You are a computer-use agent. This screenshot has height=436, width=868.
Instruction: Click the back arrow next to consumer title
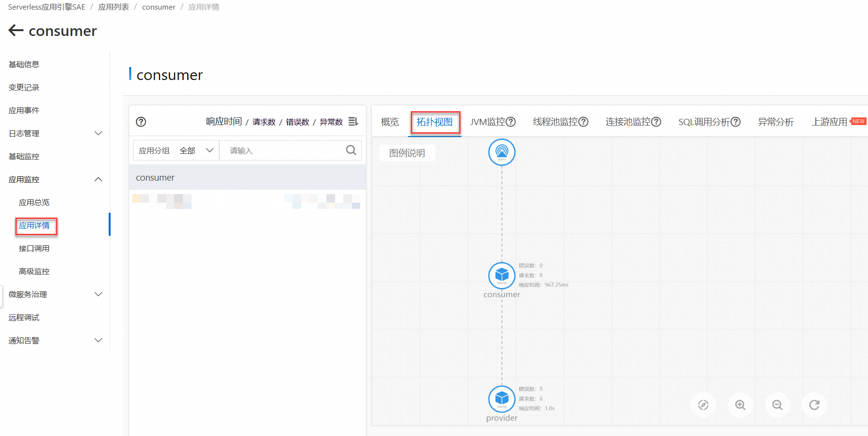[16, 31]
